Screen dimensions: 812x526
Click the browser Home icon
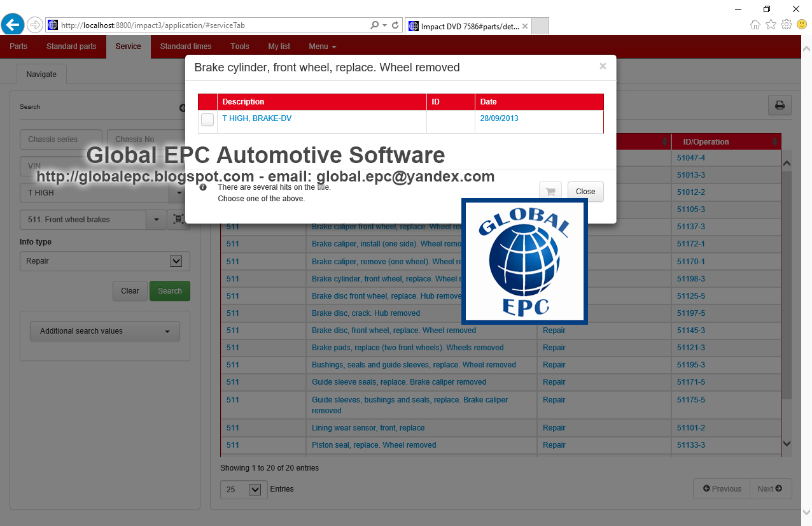[755, 24]
